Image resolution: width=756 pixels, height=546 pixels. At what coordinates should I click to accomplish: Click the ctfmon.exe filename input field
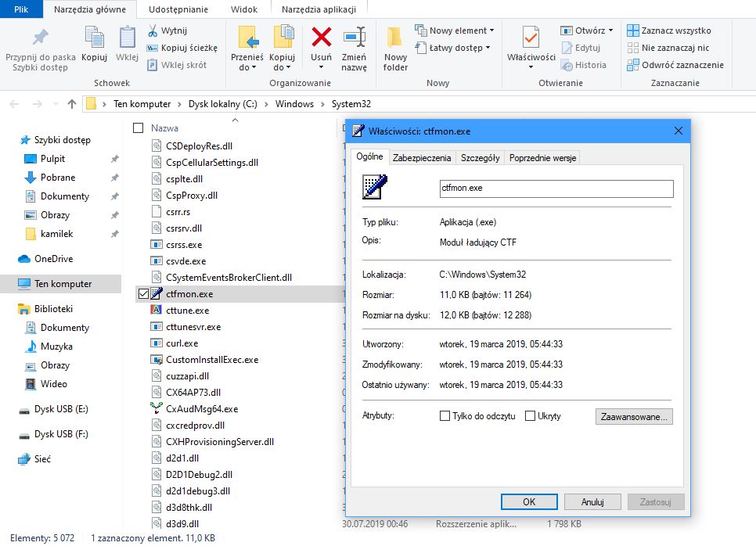tap(556, 189)
